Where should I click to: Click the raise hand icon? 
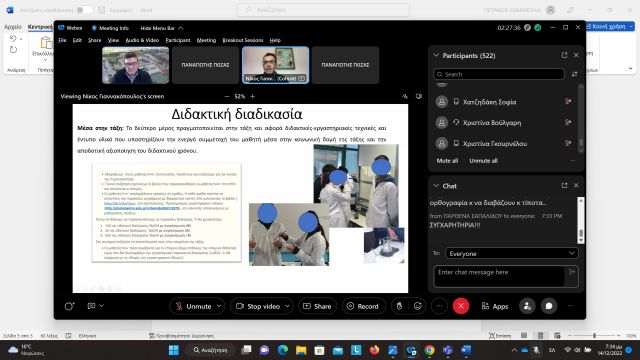(399, 306)
